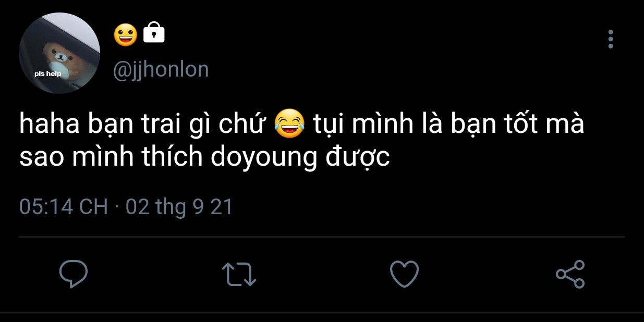The image size is (644, 322).
Task: Click the 05:14 CH timestamp
Action: click(64, 207)
